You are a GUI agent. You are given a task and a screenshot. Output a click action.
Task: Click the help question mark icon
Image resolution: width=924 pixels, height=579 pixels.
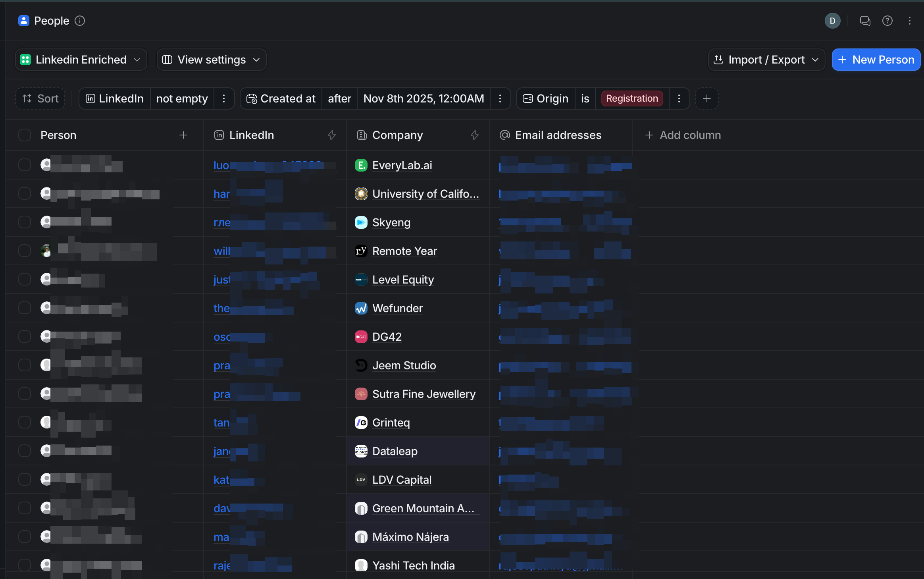887,21
